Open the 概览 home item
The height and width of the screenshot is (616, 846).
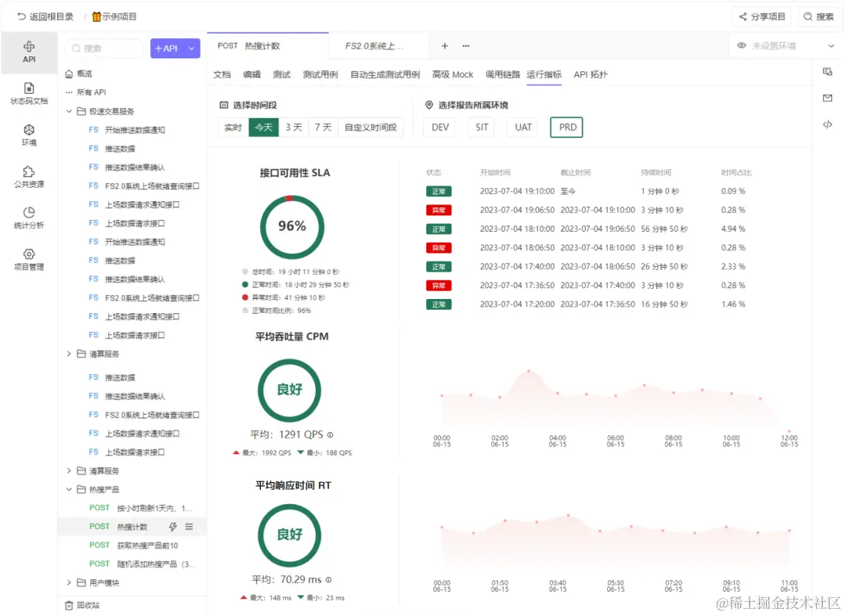point(79,74)
